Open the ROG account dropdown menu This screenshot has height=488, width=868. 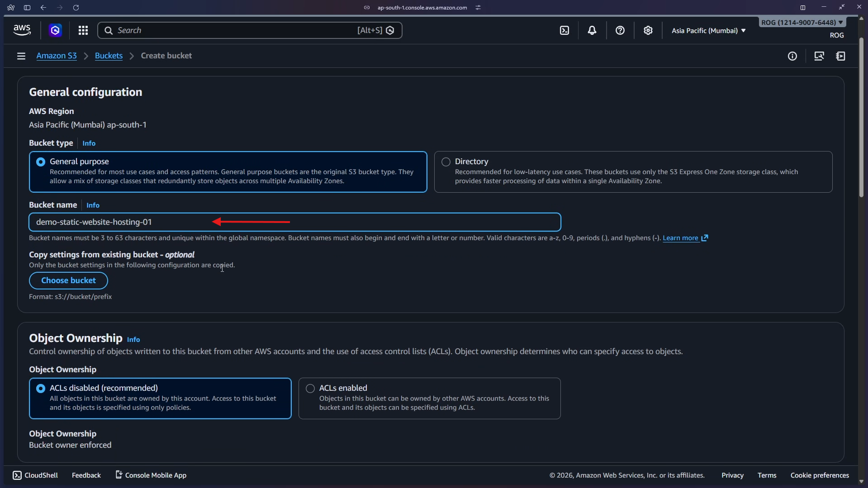pos(802,23)
